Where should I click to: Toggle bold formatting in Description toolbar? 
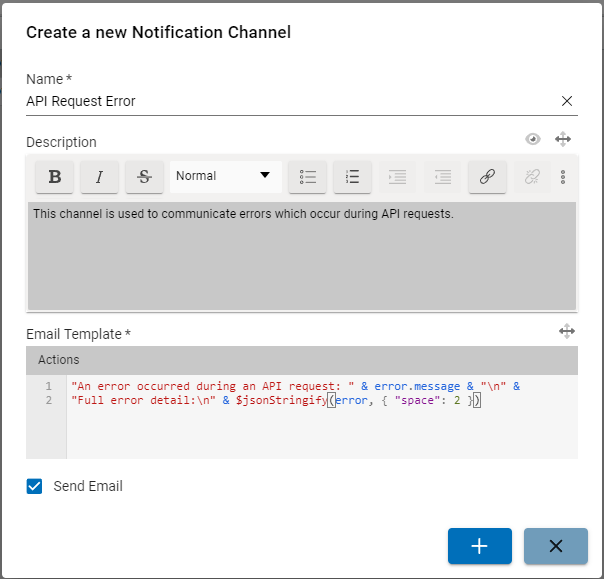(55, 177)
